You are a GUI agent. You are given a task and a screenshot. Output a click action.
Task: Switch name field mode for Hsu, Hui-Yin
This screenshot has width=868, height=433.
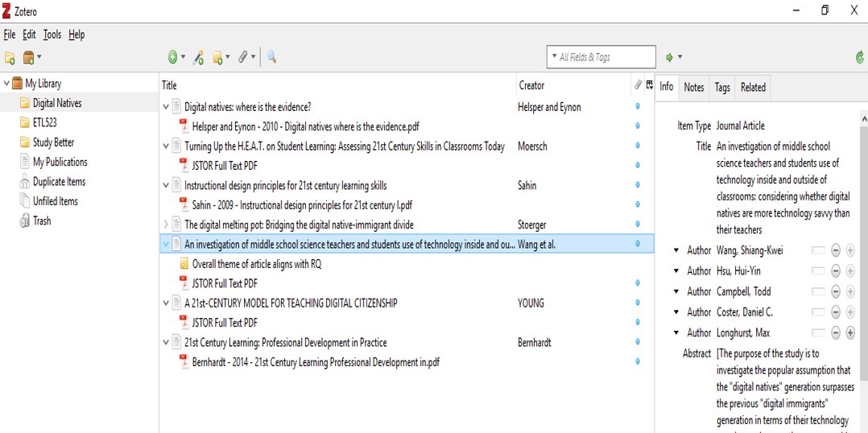[818, 271]
